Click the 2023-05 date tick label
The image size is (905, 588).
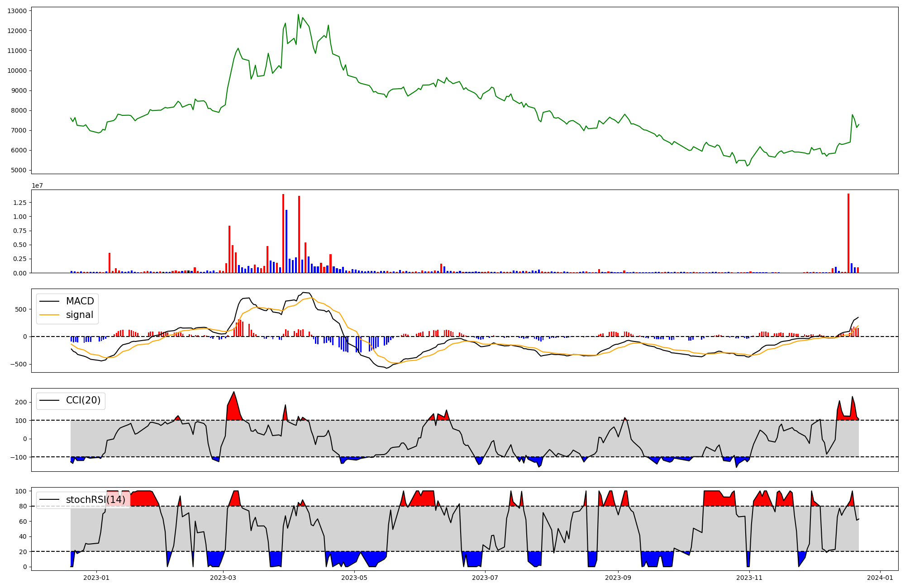tap(354, 578)
